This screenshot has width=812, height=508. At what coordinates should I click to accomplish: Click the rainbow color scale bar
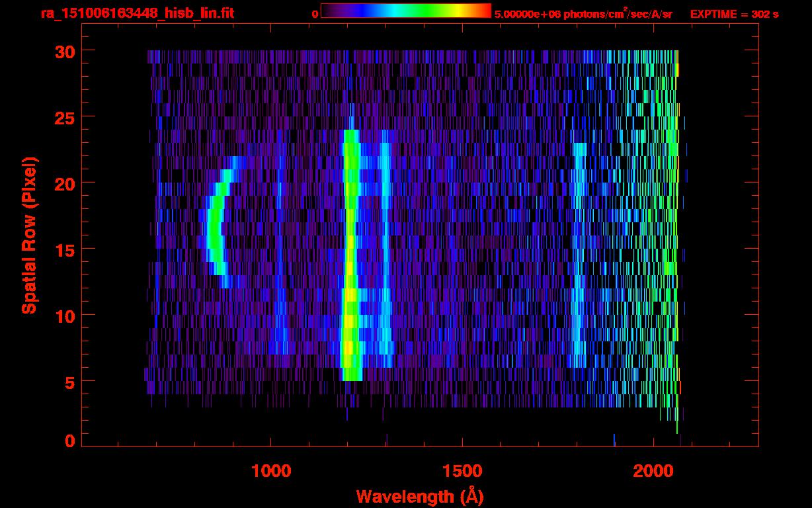[x=406, y=11]
